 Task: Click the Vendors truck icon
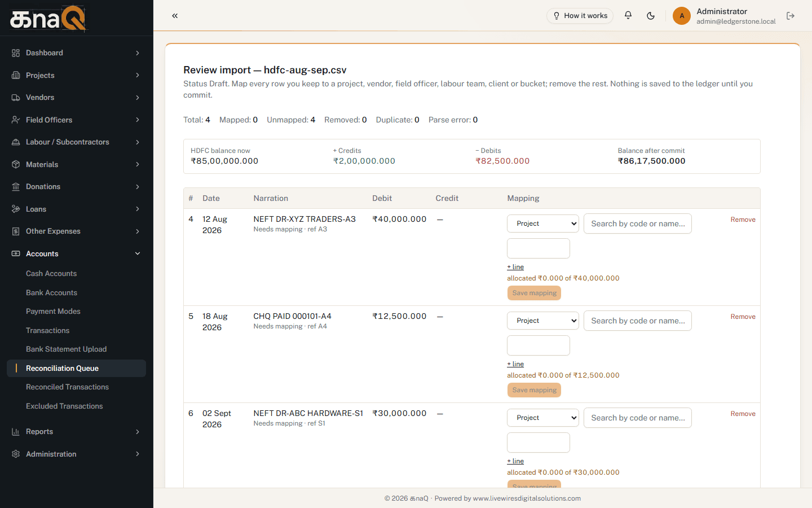tap(16, 98)
